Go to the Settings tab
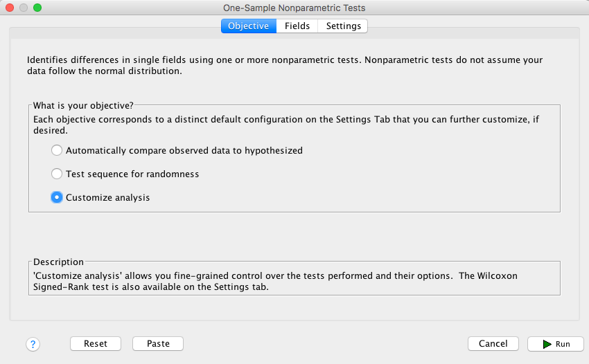 pos(343,26)
